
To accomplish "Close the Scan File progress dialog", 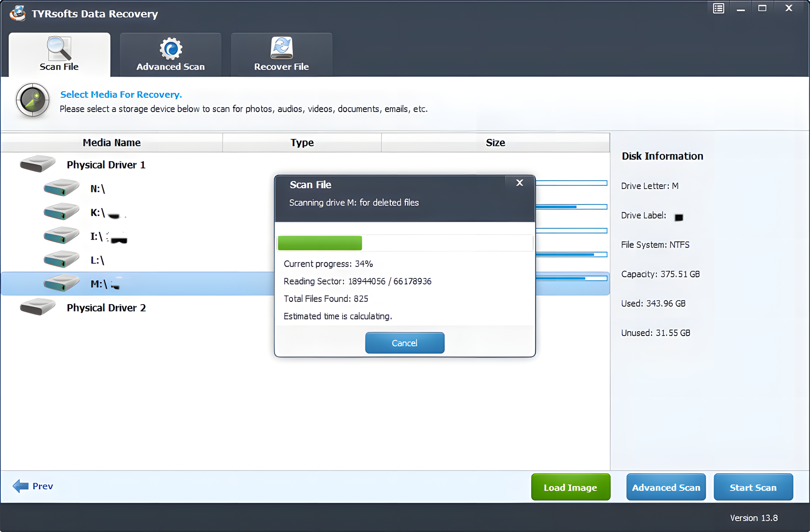I will [x=519, y=183].
